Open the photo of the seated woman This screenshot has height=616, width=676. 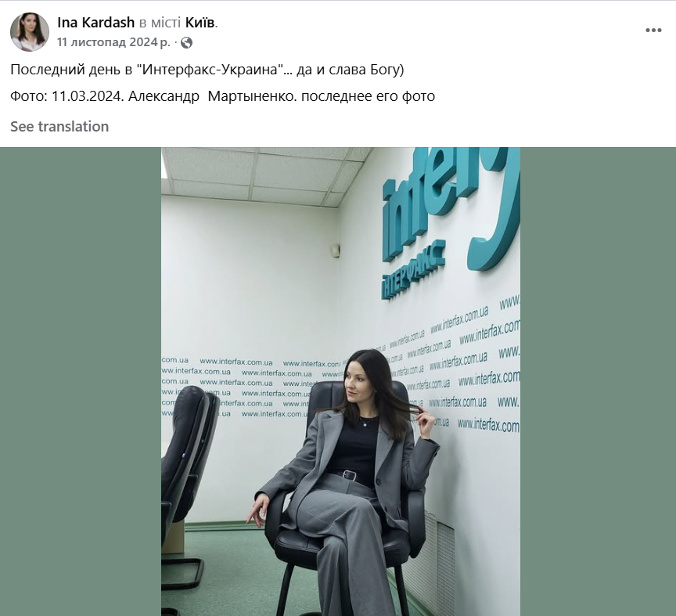click(x=340, y=382)
